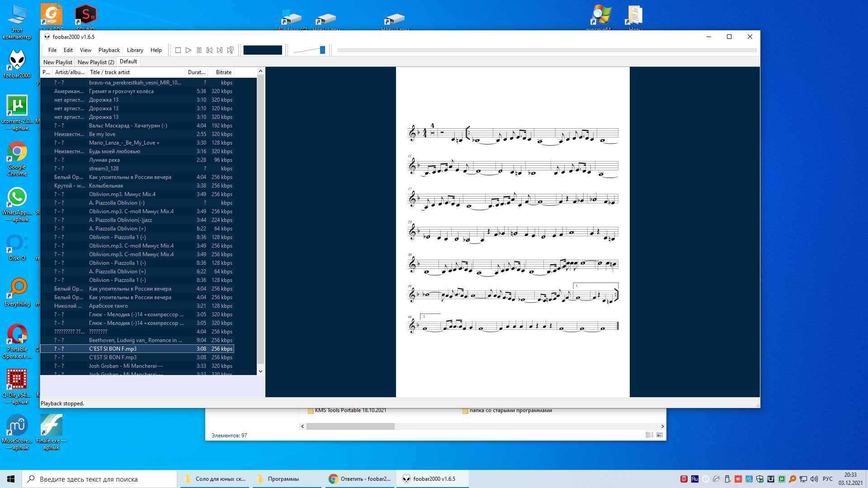Viewport: 868px width, 488px height.
Task: Click the volume slider handle
Action: point(322,50)
